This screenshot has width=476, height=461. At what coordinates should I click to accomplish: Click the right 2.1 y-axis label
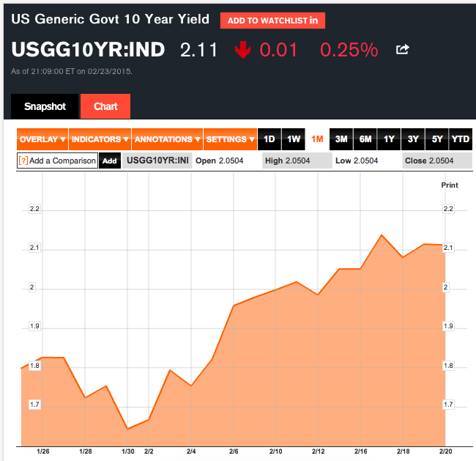click(x=448, y=248)
